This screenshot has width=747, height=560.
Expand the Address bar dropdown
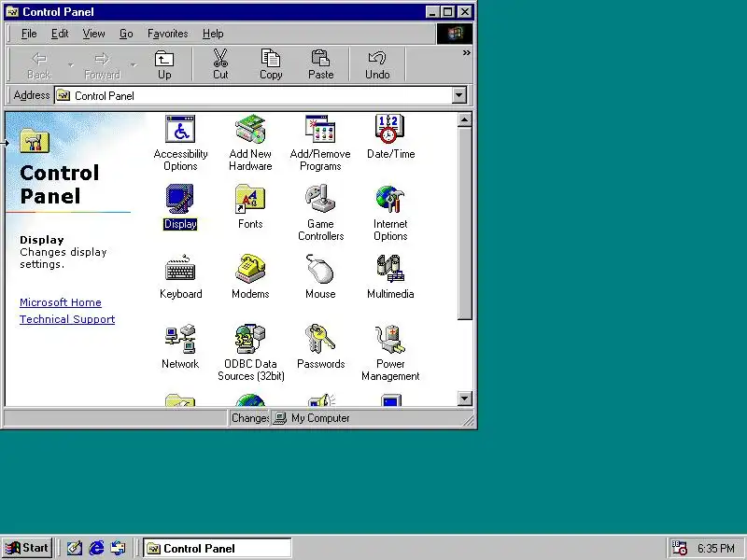point(458,95)
